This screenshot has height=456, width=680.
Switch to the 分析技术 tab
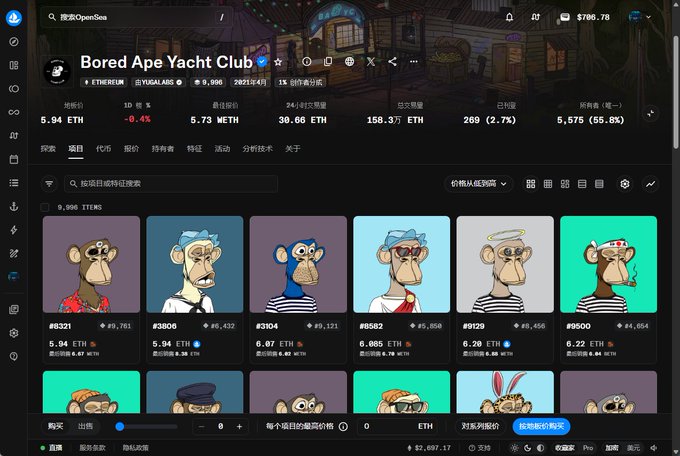[258, 148]
